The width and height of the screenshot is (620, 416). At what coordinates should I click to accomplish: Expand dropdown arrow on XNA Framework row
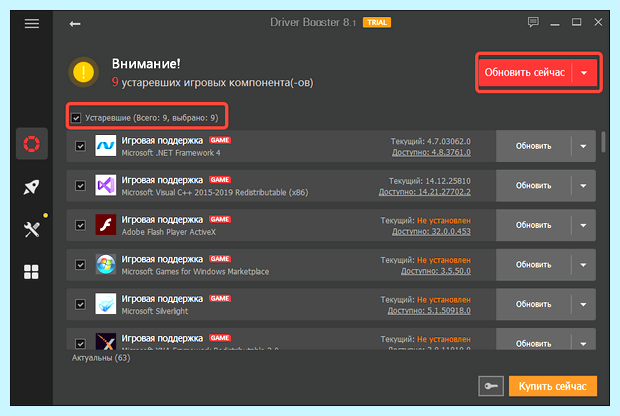pyautogui.click(x=583, y=342)
